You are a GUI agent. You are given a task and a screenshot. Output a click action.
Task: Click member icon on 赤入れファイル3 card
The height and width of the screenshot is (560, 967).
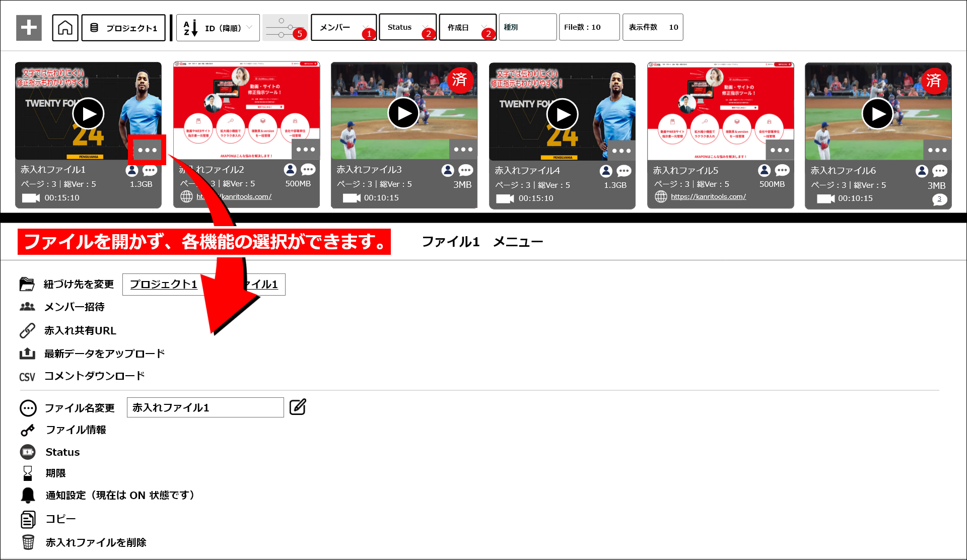(x=448, y=170)
